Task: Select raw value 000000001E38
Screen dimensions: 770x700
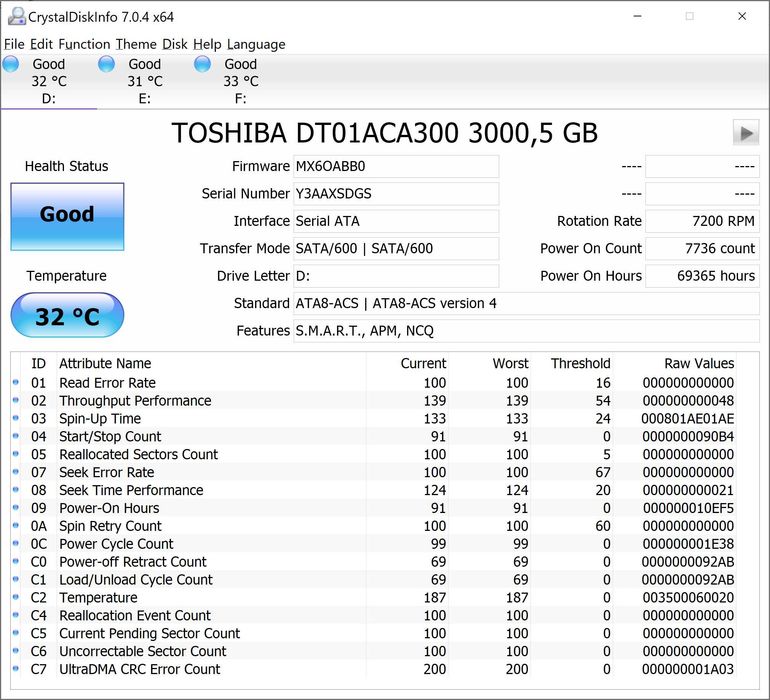Action: click(x=688, y=544)
